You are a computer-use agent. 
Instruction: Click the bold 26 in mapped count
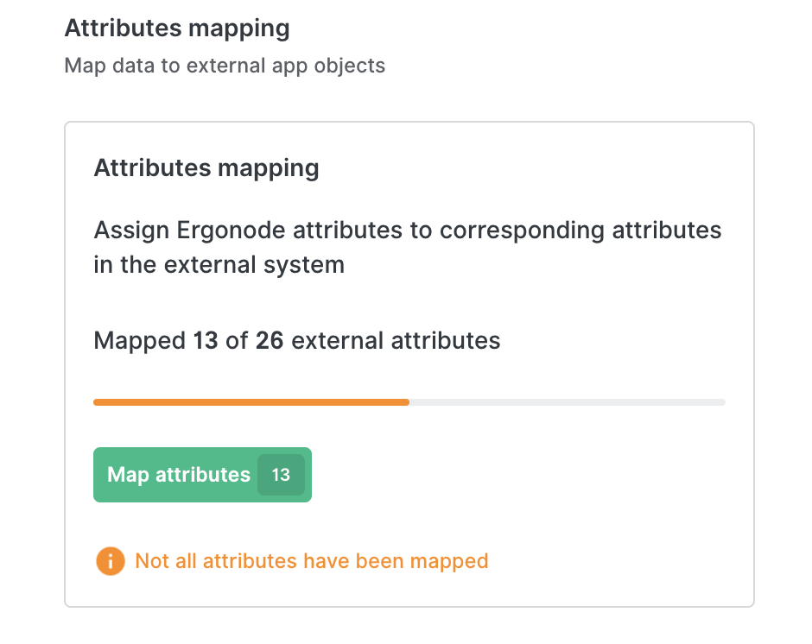(270, 341)
